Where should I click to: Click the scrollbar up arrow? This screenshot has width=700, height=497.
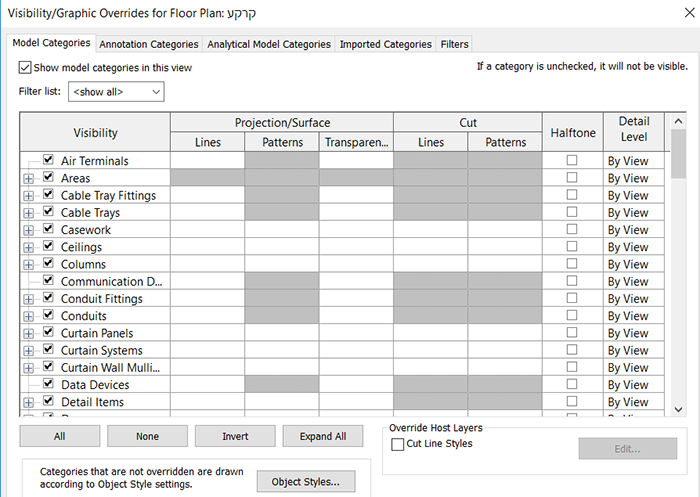pos(678,121)
